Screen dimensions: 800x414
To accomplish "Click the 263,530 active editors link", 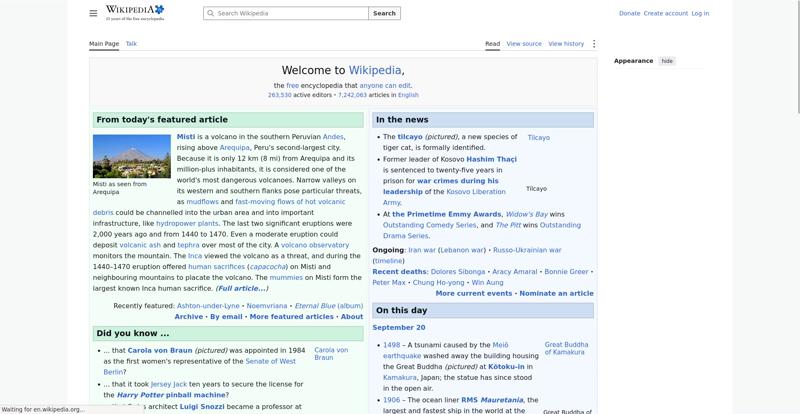I will [x=280, y=95].
